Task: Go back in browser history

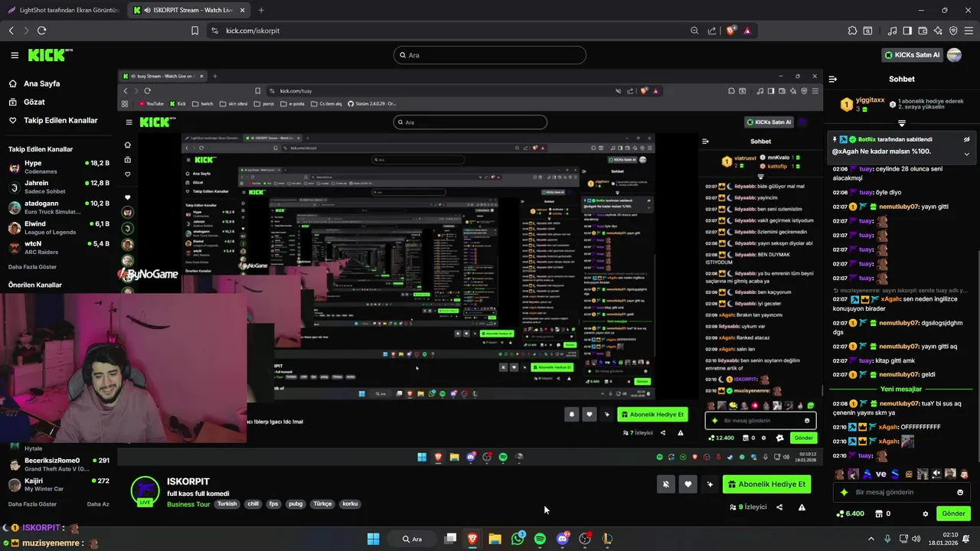Action: (11, 31)
